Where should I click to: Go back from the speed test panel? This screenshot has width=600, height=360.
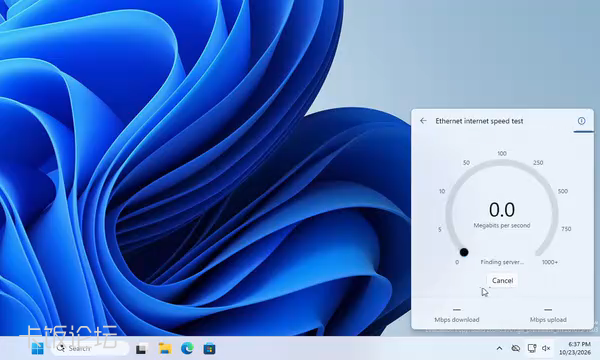coord(423,121)
